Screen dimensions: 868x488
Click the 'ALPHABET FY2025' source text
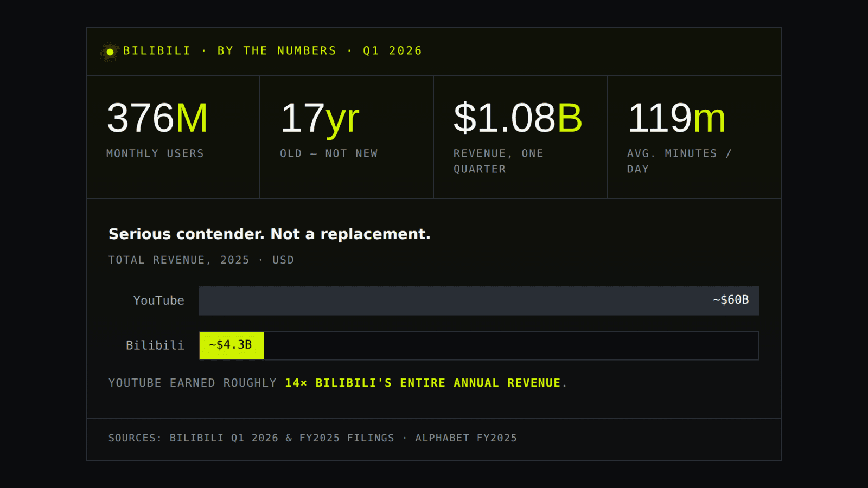coord(466,438)
